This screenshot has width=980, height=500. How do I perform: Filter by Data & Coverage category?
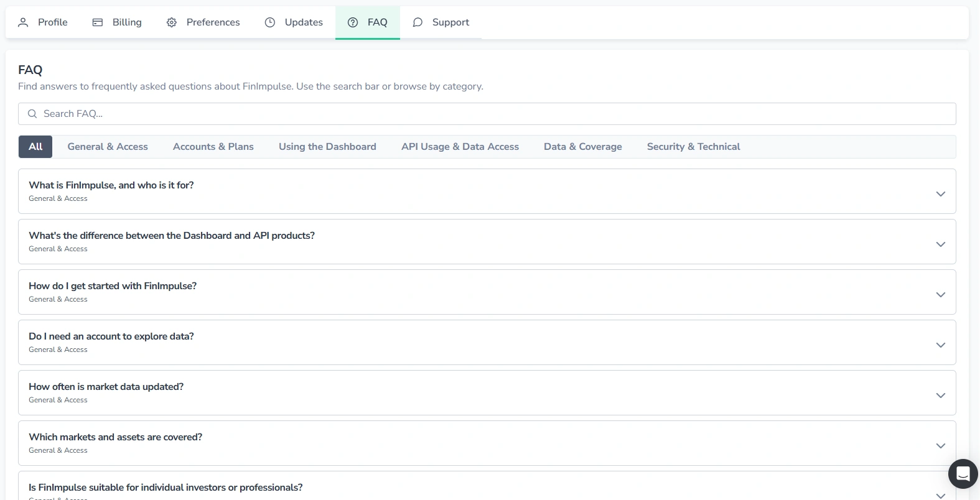[583, 147]
